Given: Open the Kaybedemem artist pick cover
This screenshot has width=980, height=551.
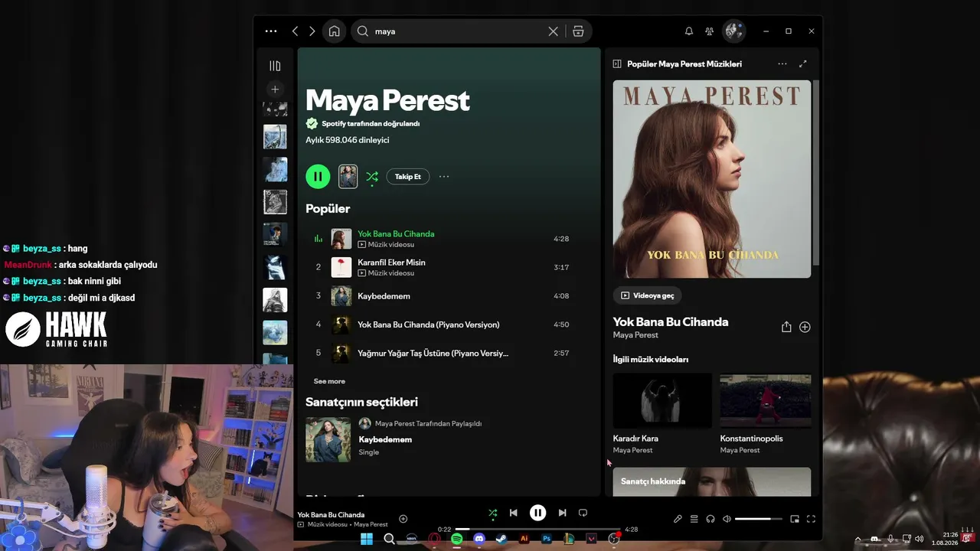Looking at the screenshot, I should 328,440.
